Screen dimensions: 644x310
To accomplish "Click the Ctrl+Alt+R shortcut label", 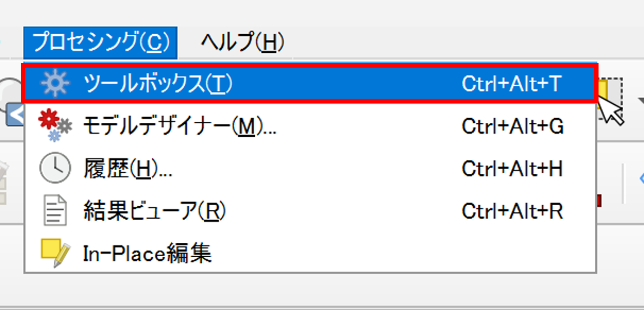I will coord(512,211).
